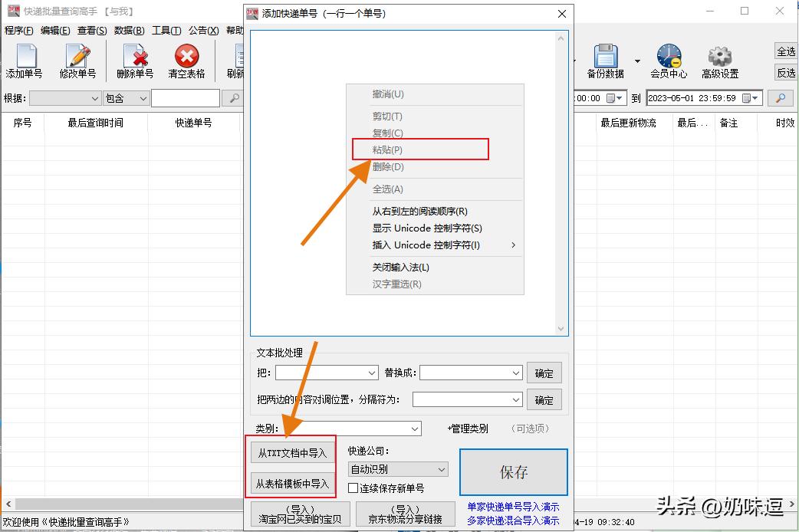Open 高级设置 advanced settings
The height and width of the screenshot is (532, 799).
click(719, 61)
